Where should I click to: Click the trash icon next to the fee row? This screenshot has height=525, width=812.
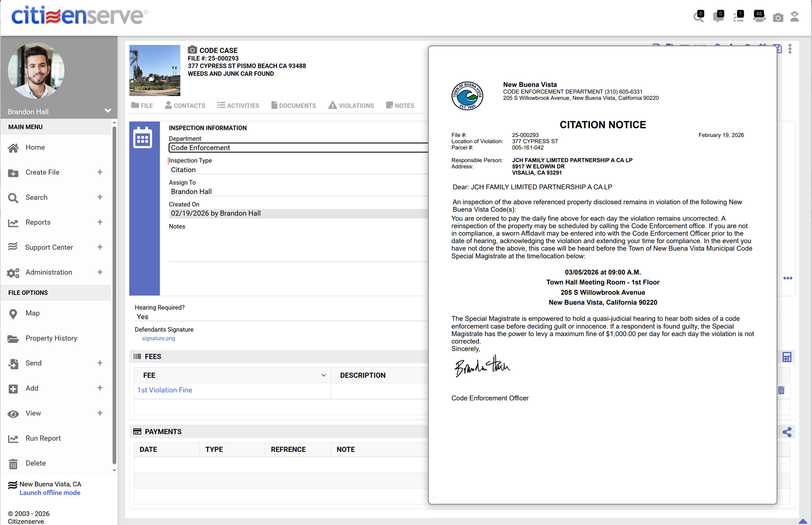pos(781,390)
